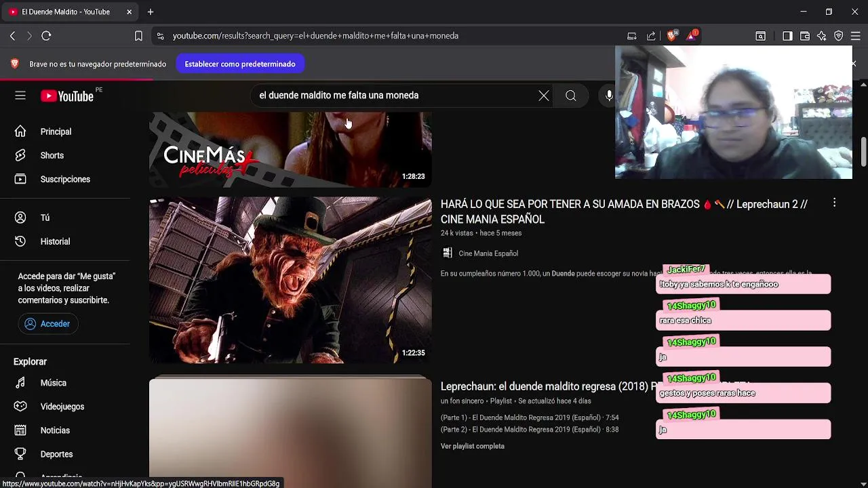Click Establecer como predeterminado button
This screenshot has width=868, height=488.
[240, 64]
